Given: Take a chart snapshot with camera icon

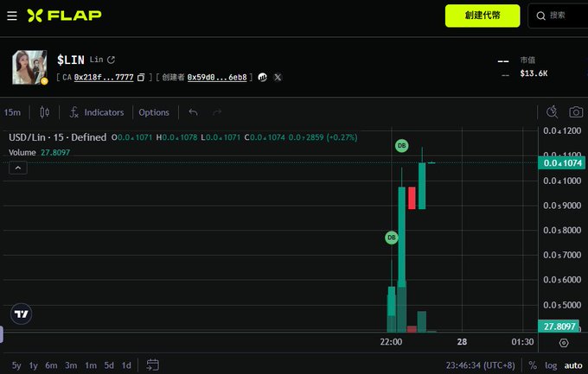Looking at the screenshot, I should pos(576,112).
